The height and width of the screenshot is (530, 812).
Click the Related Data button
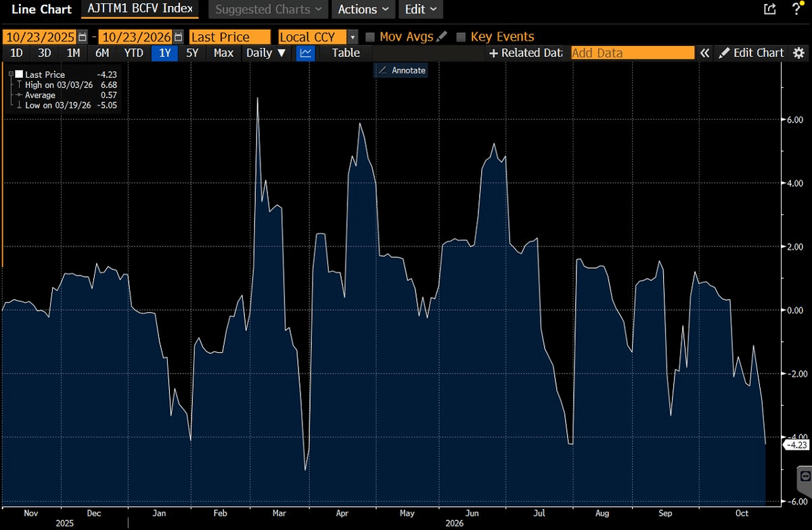click(x=526, y=53)
